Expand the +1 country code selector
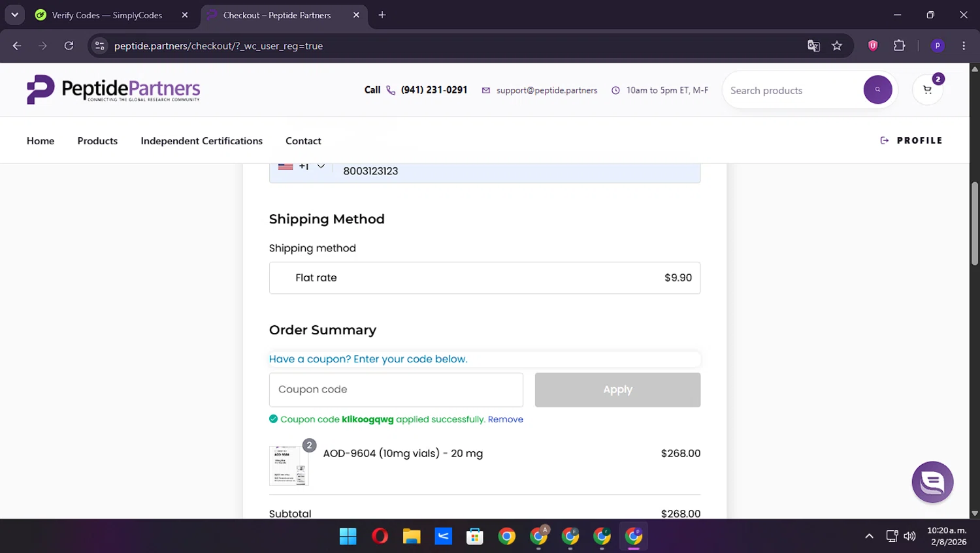 coord(302,166)
